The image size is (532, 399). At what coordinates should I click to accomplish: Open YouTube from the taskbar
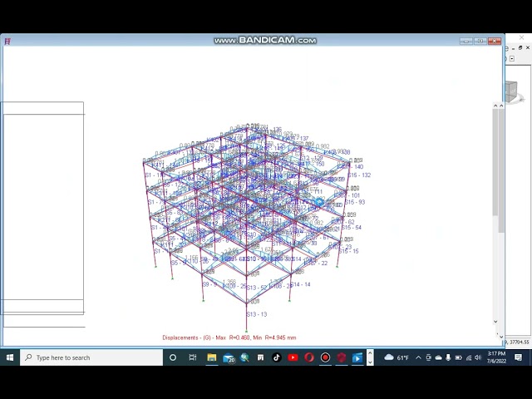click(x=293, y=357)
